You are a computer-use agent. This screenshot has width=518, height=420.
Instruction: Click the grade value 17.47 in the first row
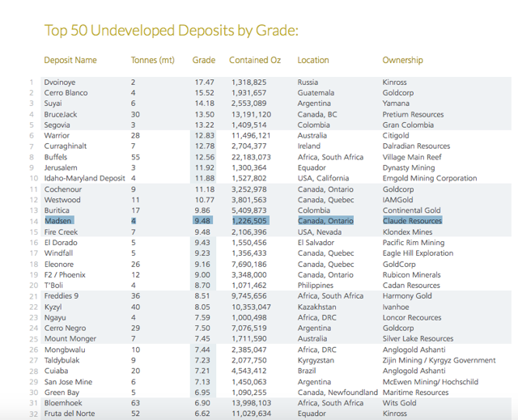point(204,83)
